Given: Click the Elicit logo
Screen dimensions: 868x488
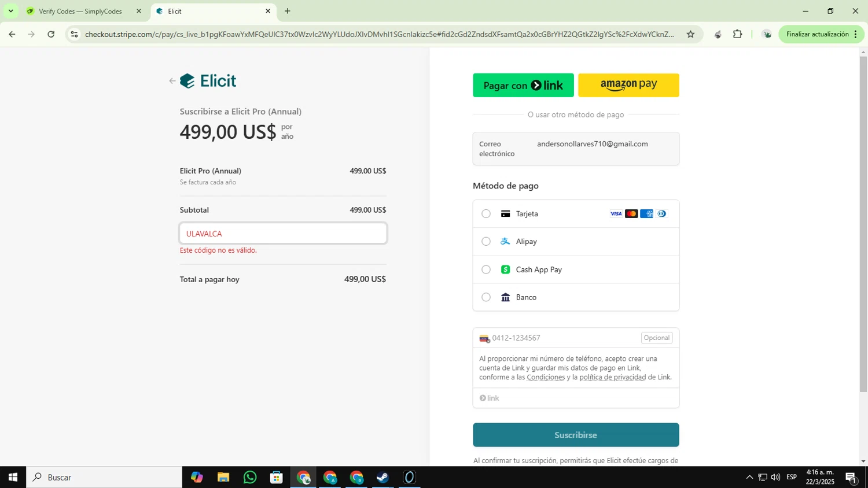Looking at the screenshot, I should pyautogui.click(x=208, y=81).
